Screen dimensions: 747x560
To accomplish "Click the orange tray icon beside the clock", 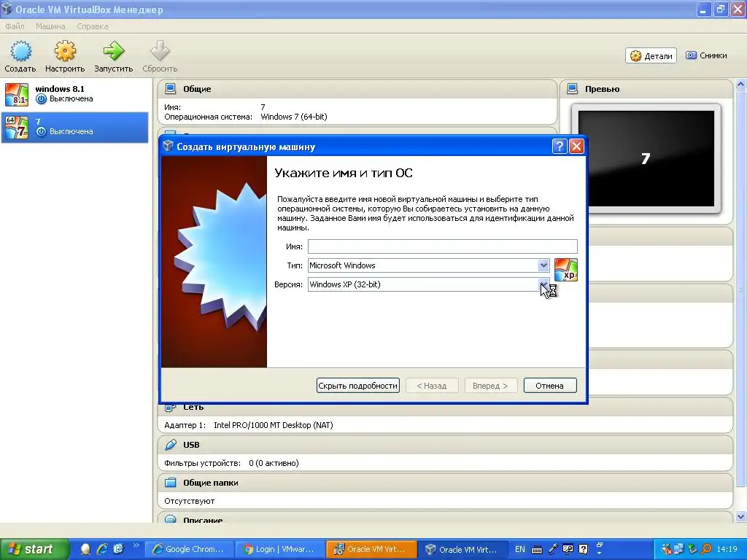I will (x=706, y=549).
